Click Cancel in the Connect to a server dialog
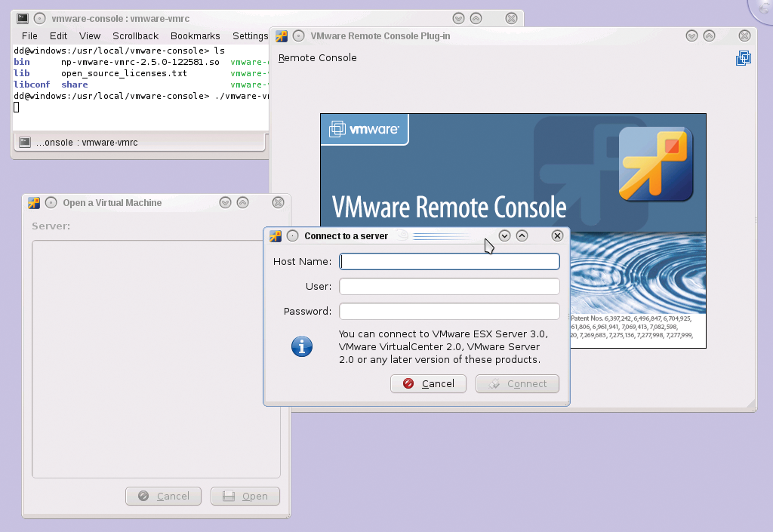773x532 pixels. coord(429,384)
